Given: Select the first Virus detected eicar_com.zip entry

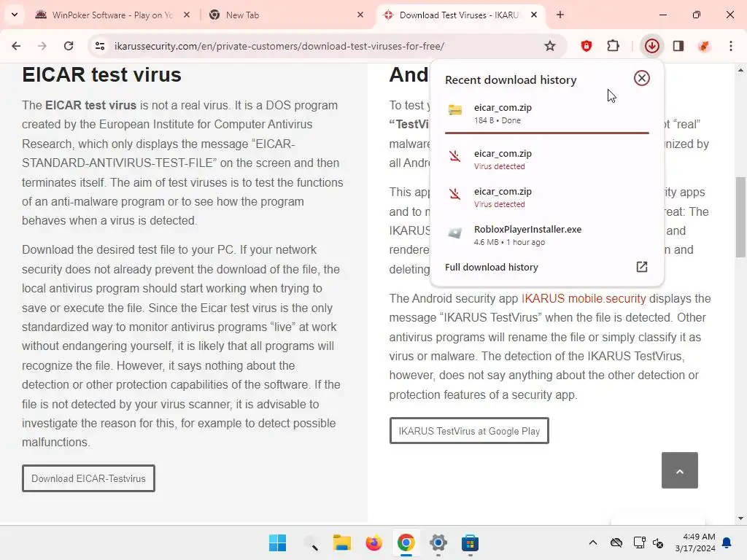Looking at the screenshot, I should (x=547, y=159).
